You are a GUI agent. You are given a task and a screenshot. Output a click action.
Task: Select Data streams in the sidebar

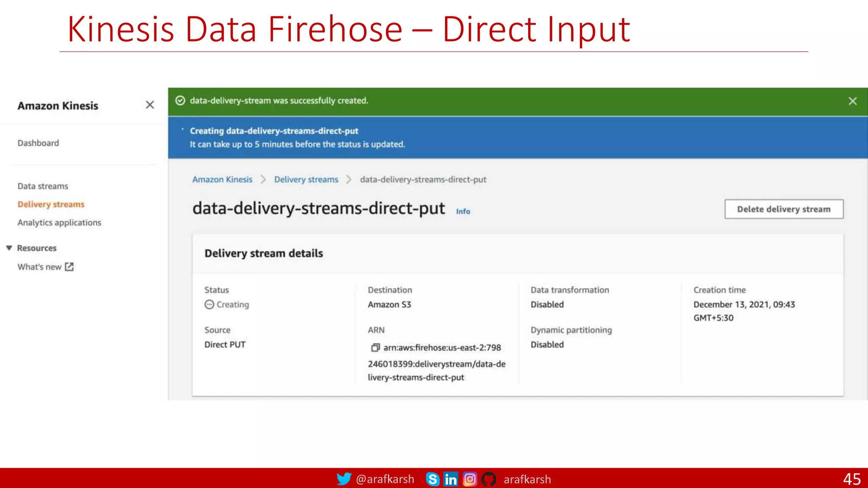tap(43, 186)
